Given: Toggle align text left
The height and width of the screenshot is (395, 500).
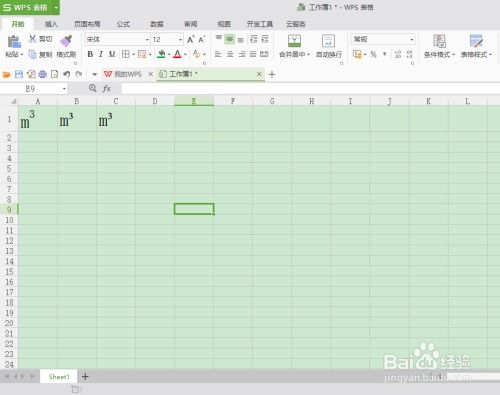Looking at the screenshot, I should point(218,54).
